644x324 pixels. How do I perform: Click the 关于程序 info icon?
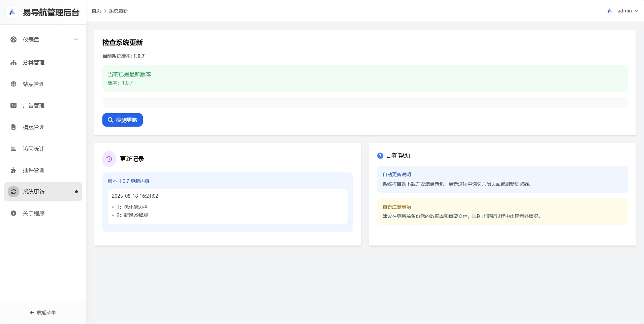pyautogui.click(x=13, y=213)
